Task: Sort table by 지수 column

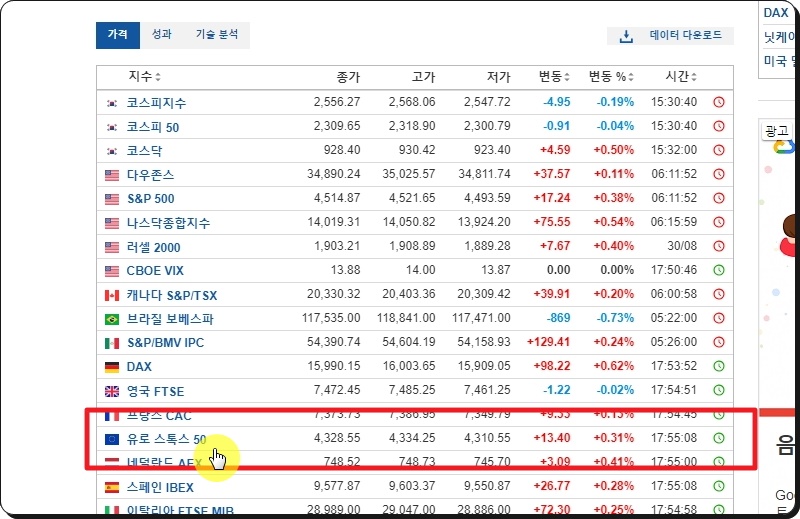Action: pos(144,77)
